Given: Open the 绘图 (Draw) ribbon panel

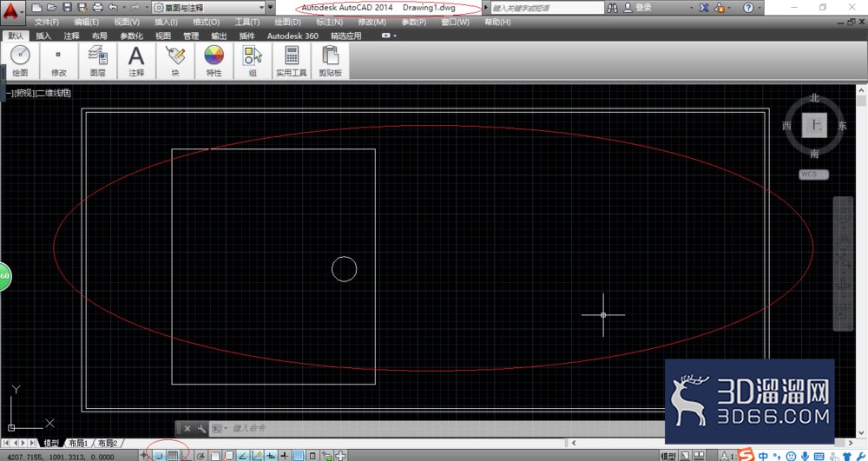Looking at the screenshot, I should 21,61.
